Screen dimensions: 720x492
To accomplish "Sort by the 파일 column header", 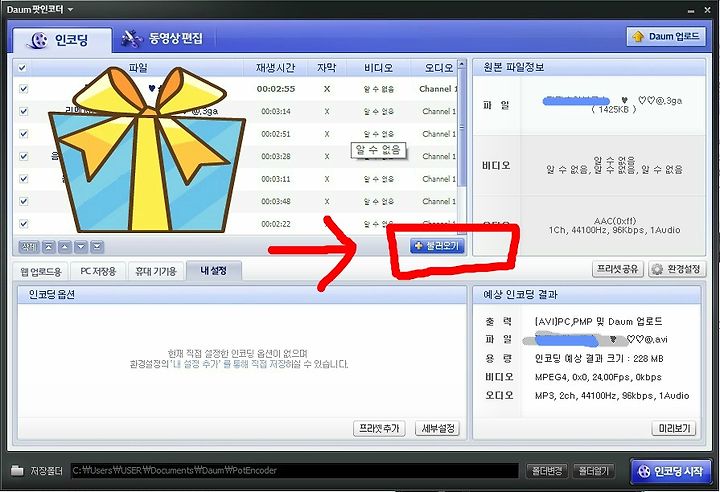I will coord(137,68).
